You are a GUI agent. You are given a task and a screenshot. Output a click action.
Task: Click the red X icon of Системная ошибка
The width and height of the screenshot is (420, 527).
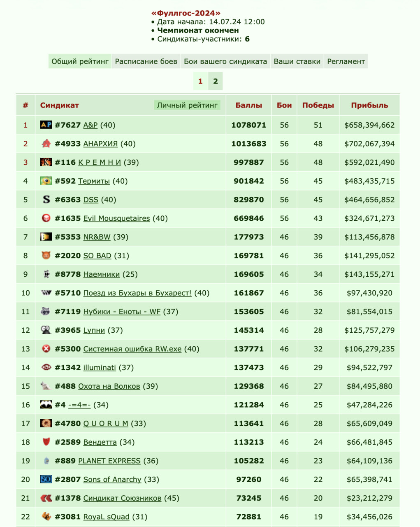click(46, 349)
